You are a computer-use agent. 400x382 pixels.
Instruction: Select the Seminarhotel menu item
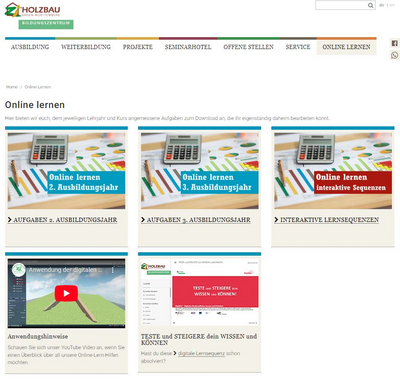tap(188, 47)
